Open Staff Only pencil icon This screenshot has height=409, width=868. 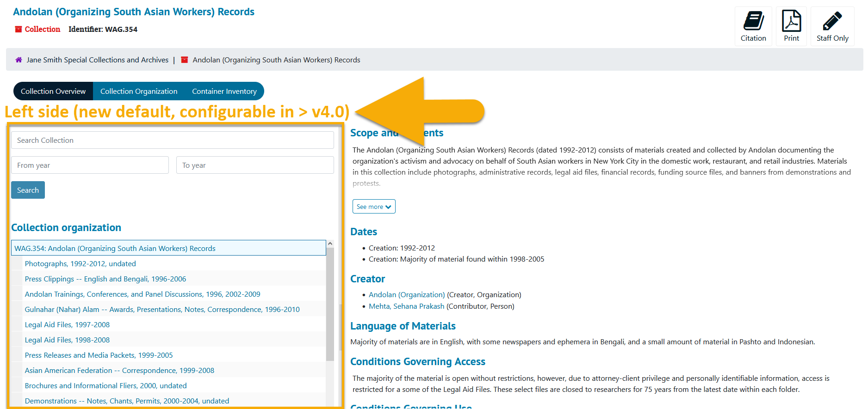(x=832, y=22)
